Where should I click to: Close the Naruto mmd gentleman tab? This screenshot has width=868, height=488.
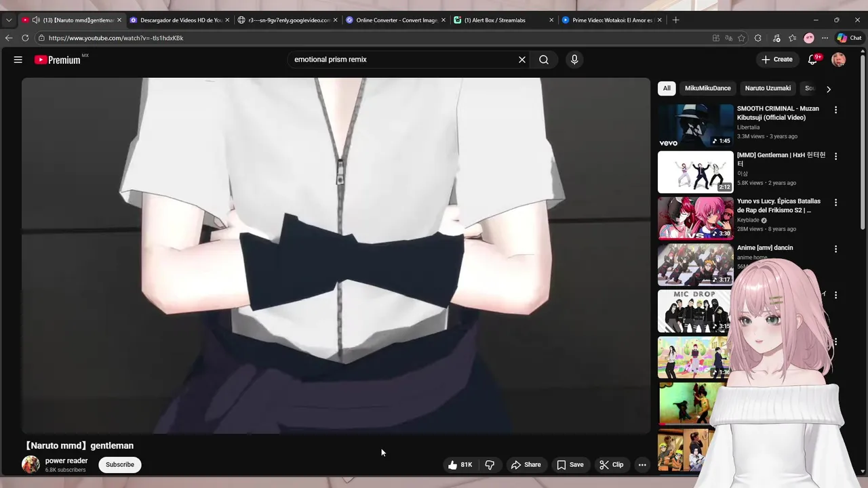[119, 20]
